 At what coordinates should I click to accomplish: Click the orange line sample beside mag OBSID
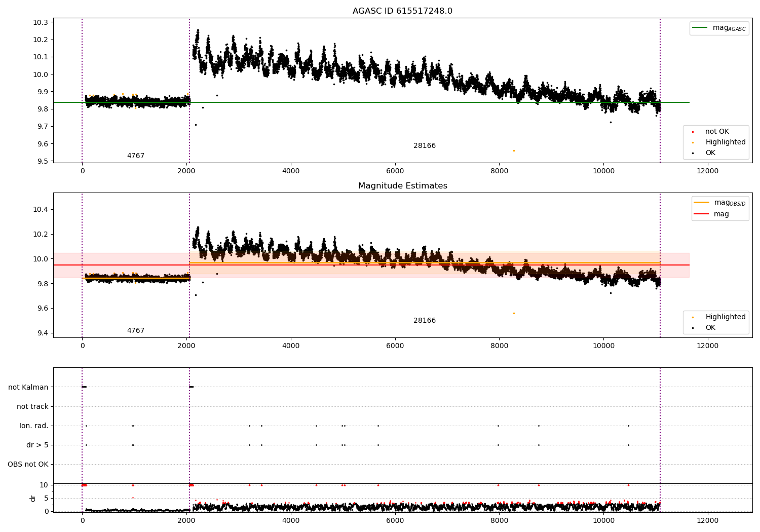tap(701, 203)
